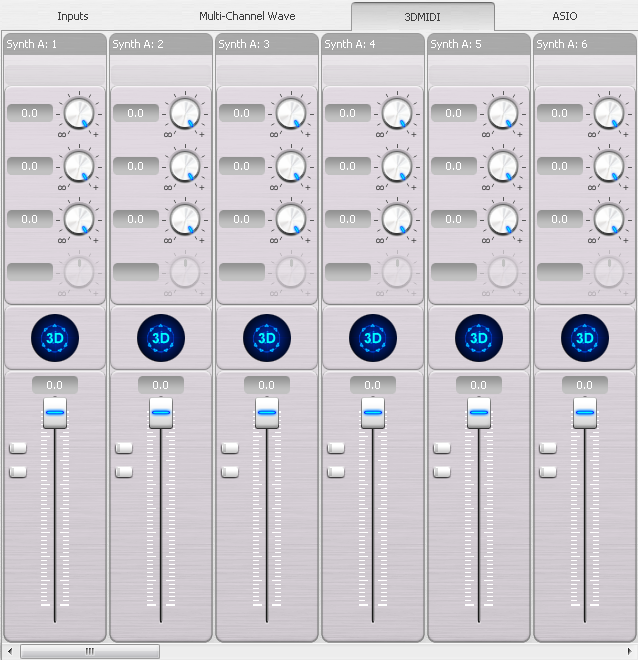Click second send knob on Synth A: 6
This screenshot has width=638, height=660.
click(x=609, y=166)
